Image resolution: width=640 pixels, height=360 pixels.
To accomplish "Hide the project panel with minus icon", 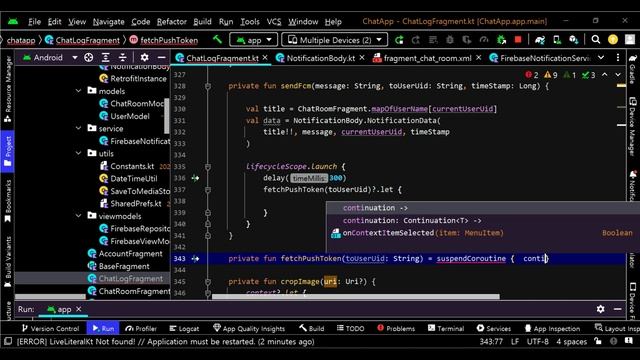I will (x=162, y=58).
